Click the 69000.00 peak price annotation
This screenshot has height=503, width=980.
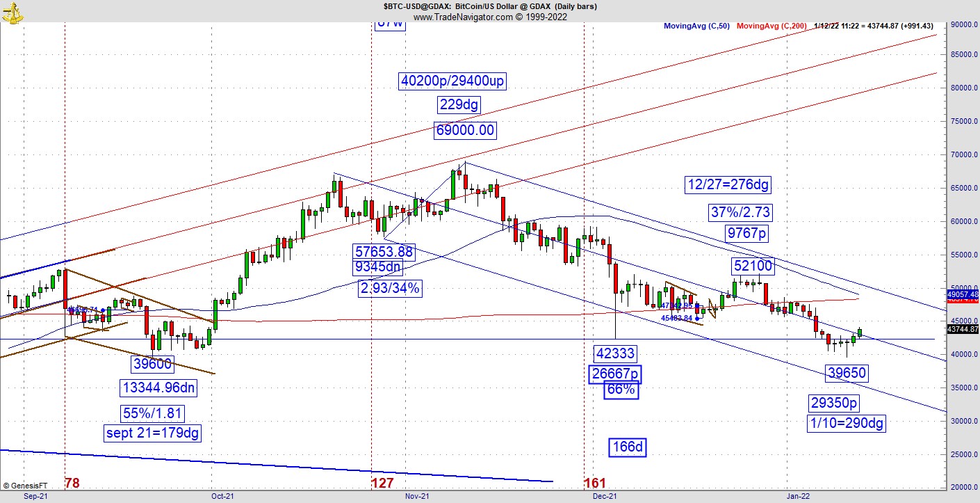coord(465,130)
